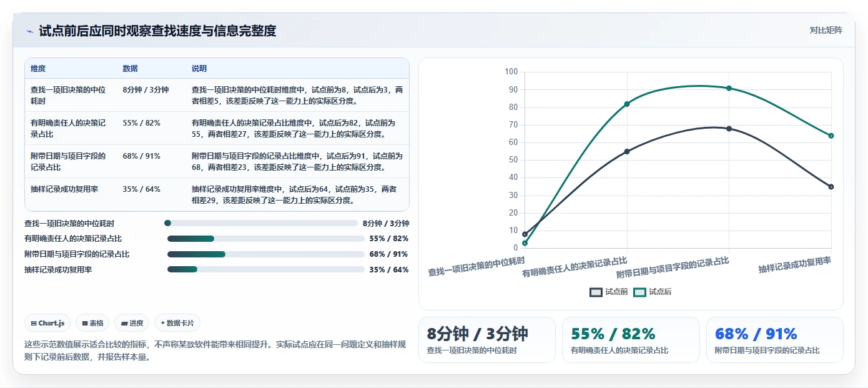
Task: Click the 试点前 data point at 68
Action: pyautogui.click(x=729, y=129)
